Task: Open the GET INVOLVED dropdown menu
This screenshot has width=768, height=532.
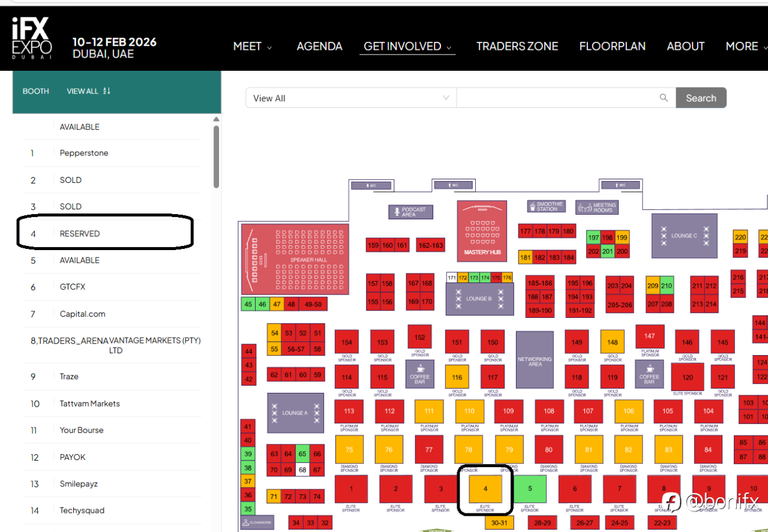Action: pyautogui.click(x=408, y=46)
